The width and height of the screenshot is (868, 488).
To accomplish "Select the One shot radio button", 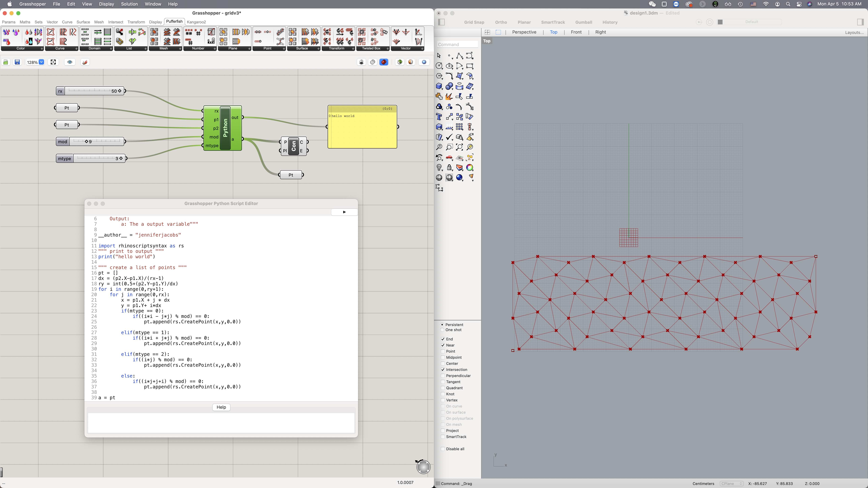I will pyautogui.click(x=442, y=330).
